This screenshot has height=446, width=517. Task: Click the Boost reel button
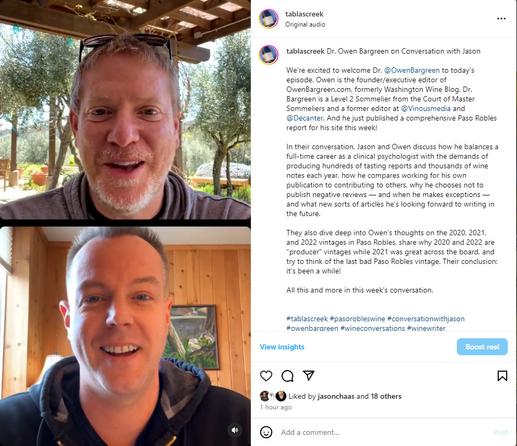tap(482, 347)
